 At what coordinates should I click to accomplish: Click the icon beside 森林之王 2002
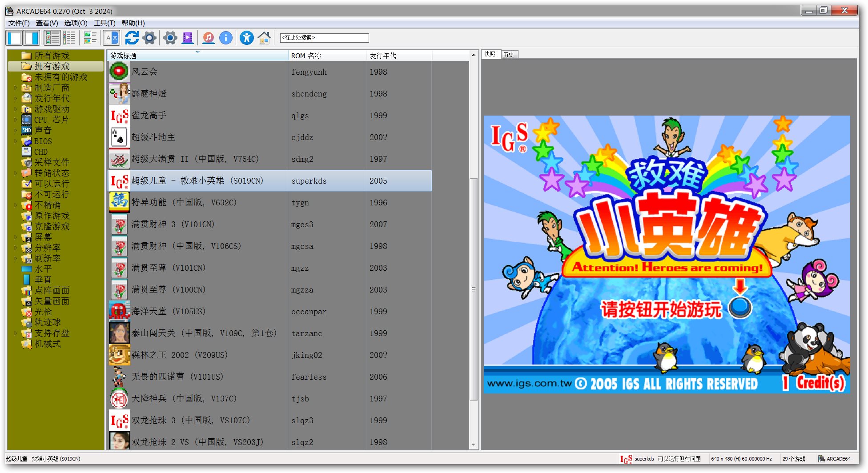coord(119,355)
